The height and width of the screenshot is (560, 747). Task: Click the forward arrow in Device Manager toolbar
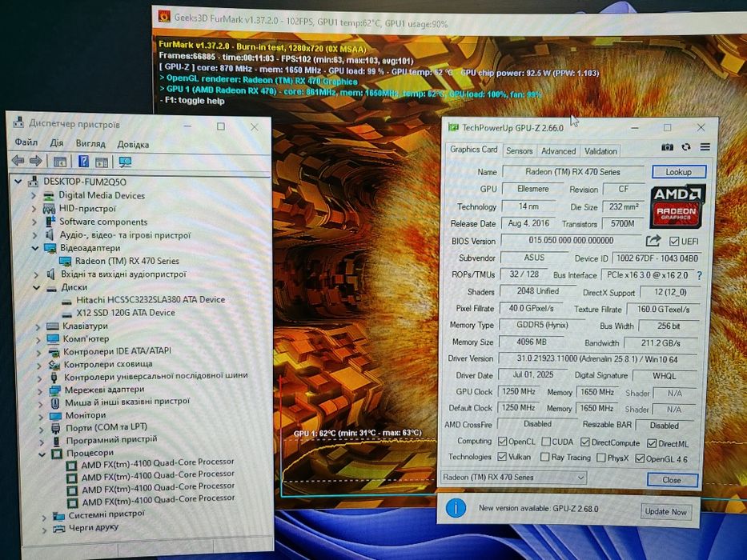tap(35, 161)
